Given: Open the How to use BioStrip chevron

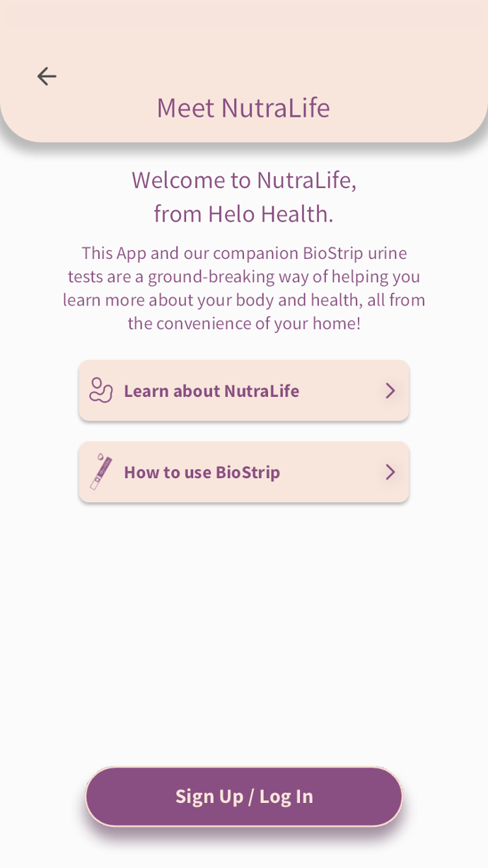Looking at the screenshot, I should pyautogui.click(x=390, y=472).
